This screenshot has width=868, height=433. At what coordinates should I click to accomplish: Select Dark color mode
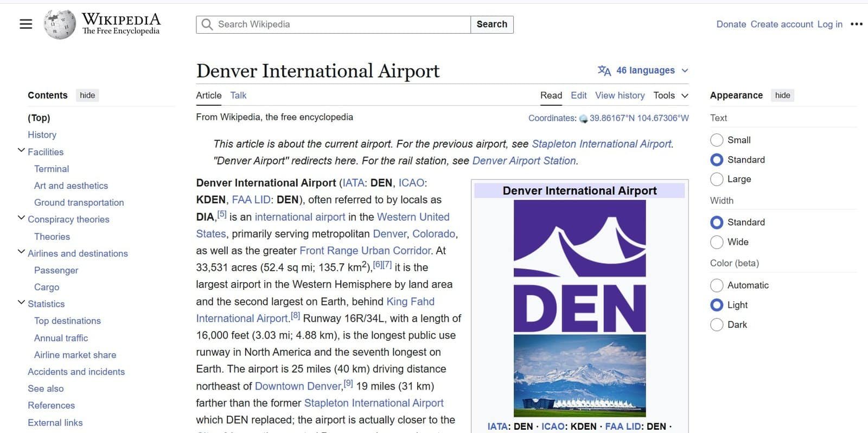[717, 324]
